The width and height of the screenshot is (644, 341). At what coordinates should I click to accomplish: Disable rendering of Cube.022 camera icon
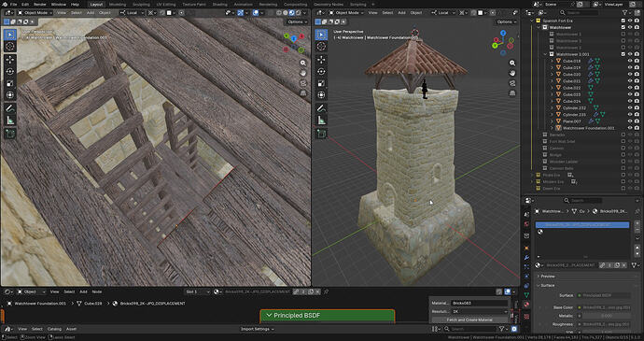tap(637, 88)
